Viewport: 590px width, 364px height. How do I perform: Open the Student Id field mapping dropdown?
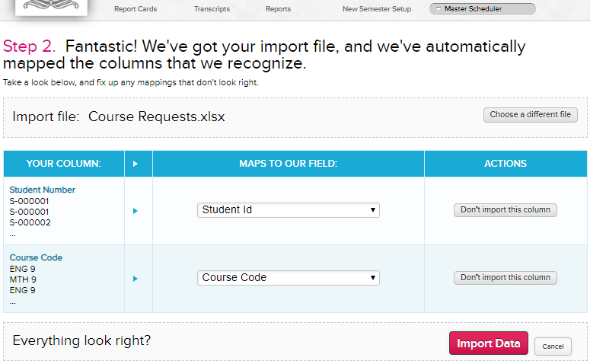click(289, 210)
